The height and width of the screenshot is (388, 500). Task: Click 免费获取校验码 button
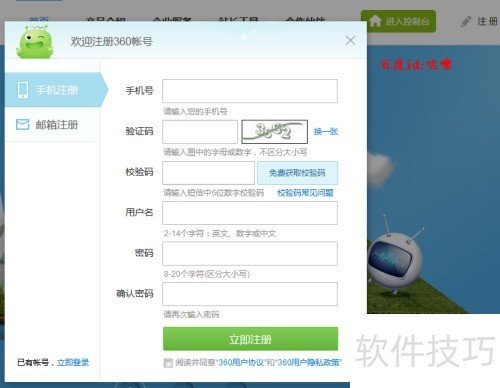(297, 173)
